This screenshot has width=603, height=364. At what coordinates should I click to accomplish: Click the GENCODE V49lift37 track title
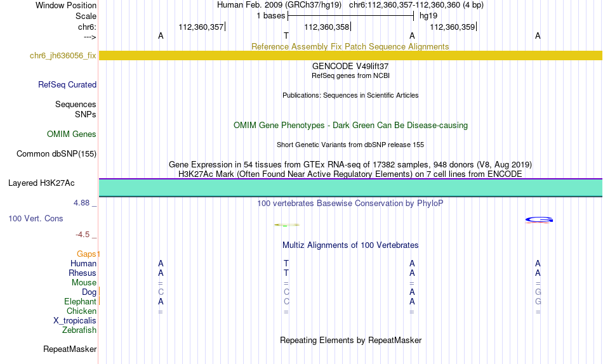pos(350,66)
